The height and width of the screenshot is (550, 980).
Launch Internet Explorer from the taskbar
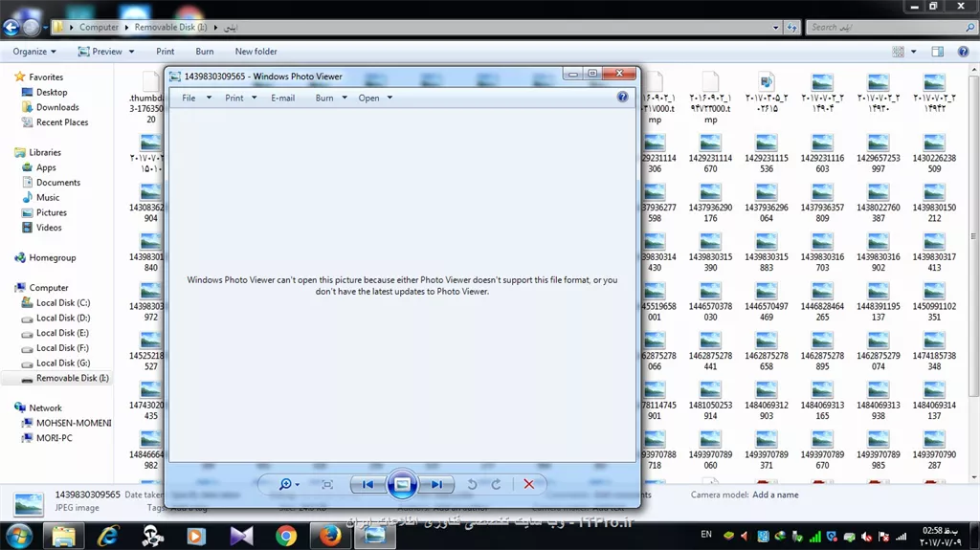[x=108, y=537]
